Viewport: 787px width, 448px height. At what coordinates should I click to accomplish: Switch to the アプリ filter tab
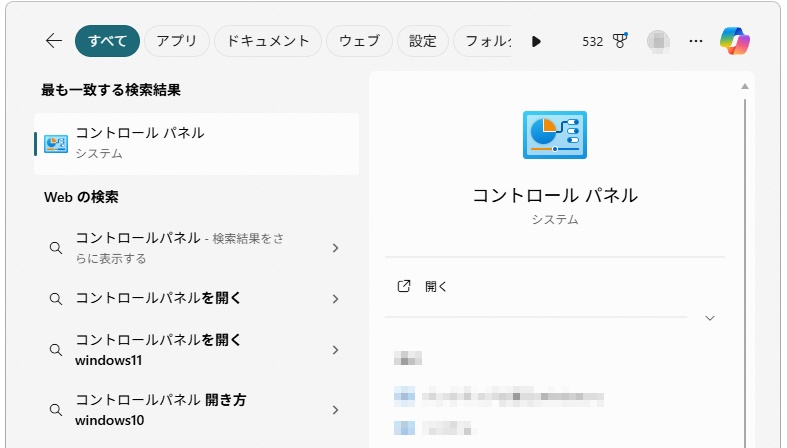tap(177, 41)
